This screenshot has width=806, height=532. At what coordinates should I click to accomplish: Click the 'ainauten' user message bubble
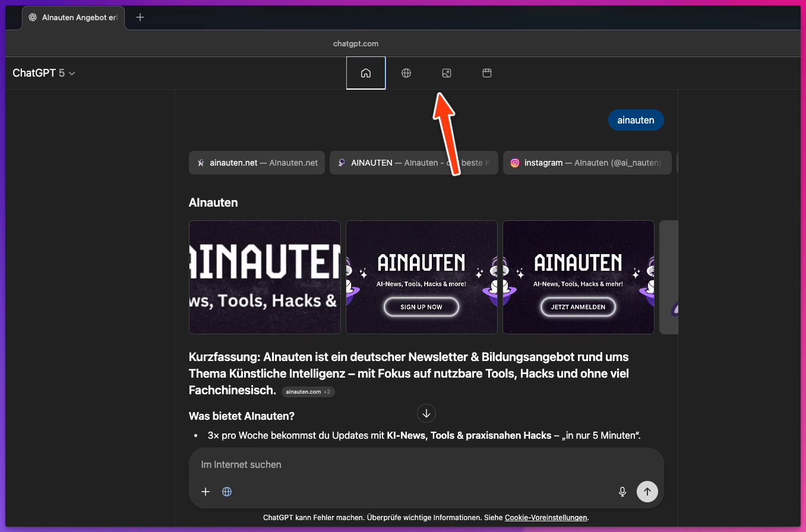coord(636,120)
